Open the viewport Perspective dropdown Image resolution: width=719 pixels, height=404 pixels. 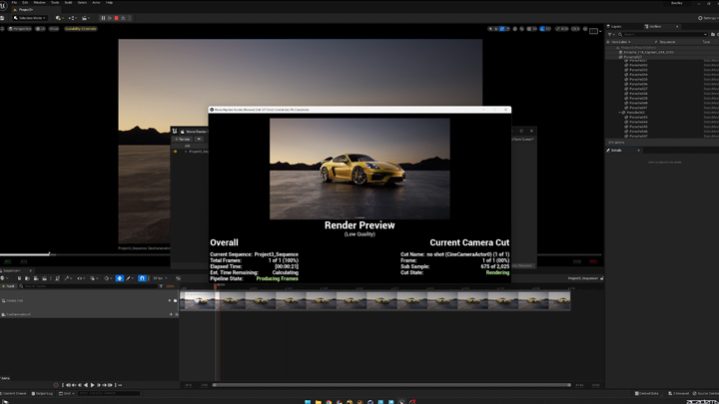20,28
